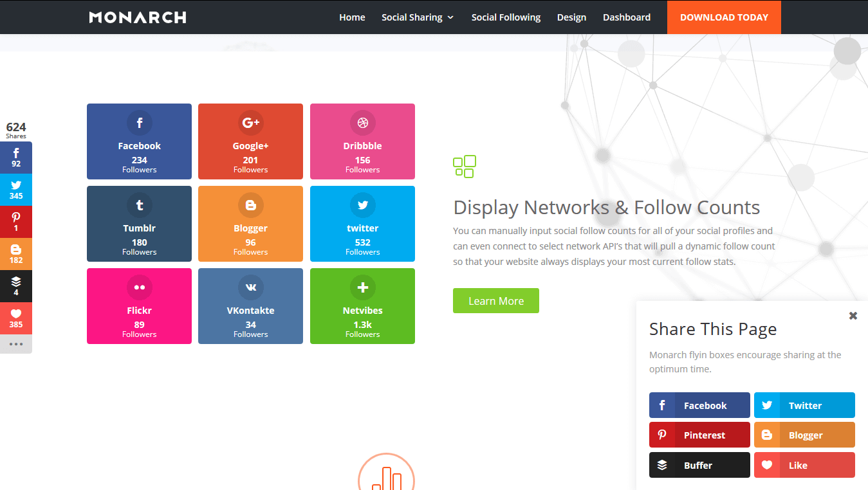868x490 pixels.
Task: Click Twitter button in Share This Page box
Action: pos(804,405)
